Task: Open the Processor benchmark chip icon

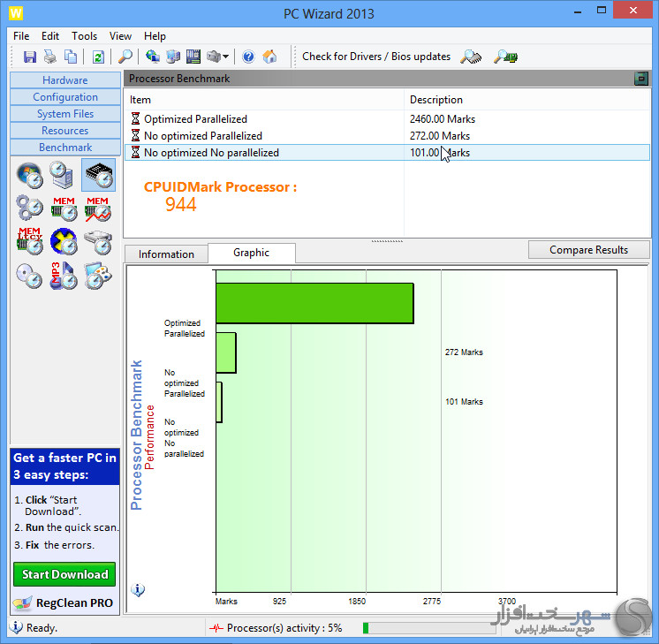Action: pos(98,176)
